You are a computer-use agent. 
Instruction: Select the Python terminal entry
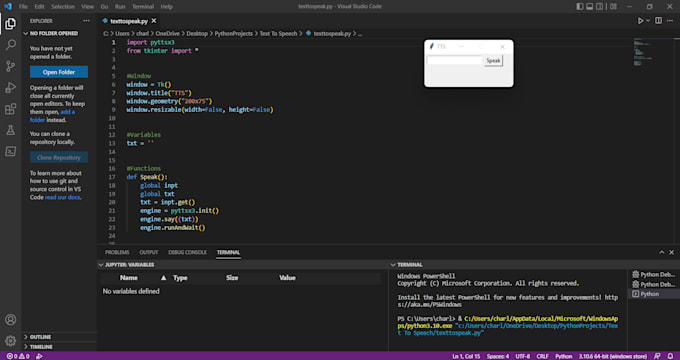point(654,294)
